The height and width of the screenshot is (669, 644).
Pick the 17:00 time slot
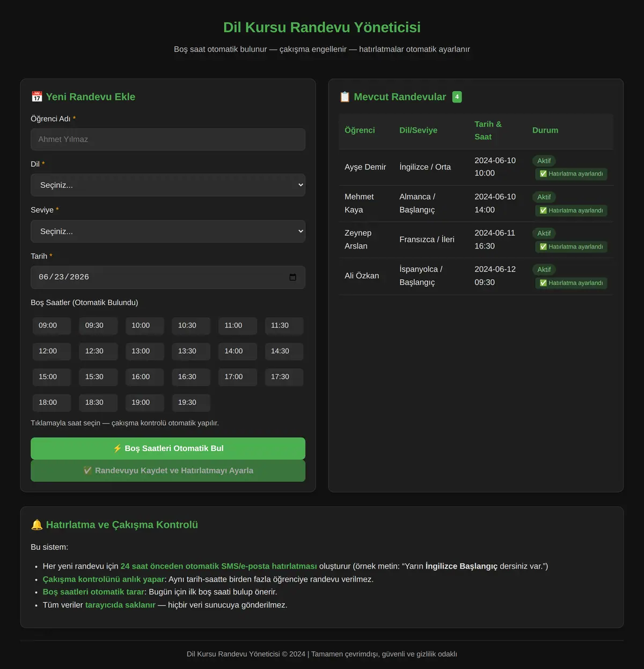coord(238,377)
